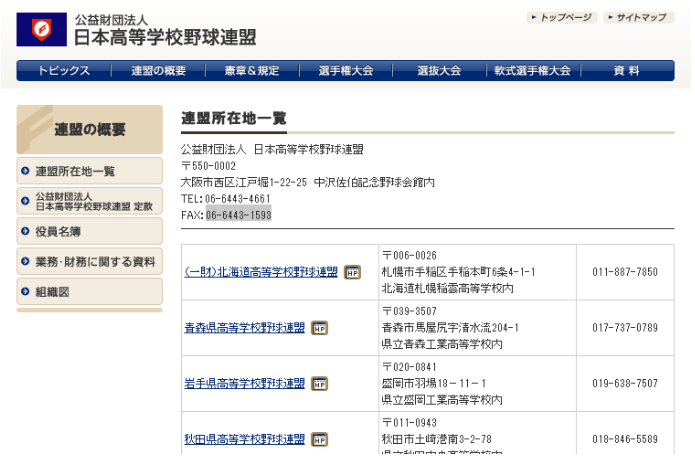Open HP icon for 北海道高等学校野球連盟
Screen dimensions: 695x468
[x=353, y=272]
